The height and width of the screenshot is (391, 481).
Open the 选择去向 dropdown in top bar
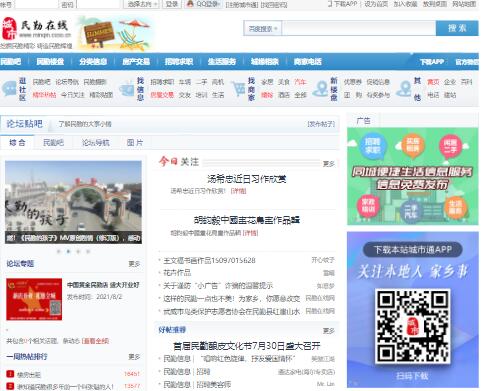pyautogui.click(x=142, y=4)
